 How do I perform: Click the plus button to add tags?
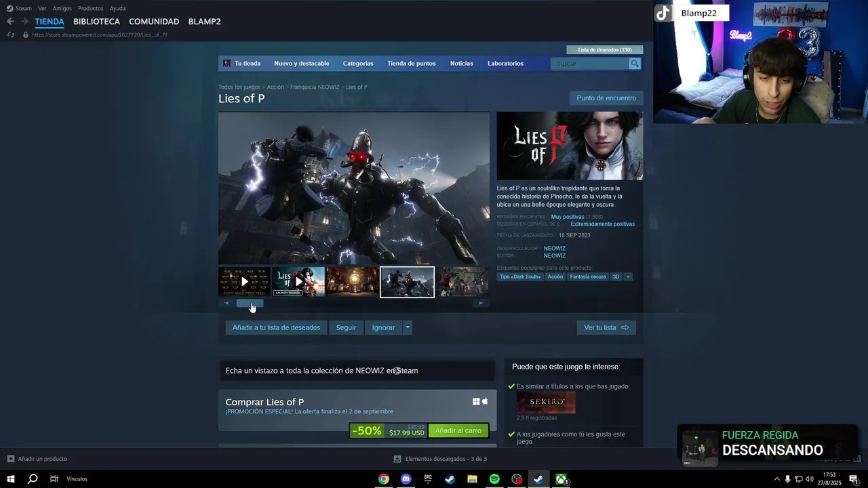(x=628, y=277)
